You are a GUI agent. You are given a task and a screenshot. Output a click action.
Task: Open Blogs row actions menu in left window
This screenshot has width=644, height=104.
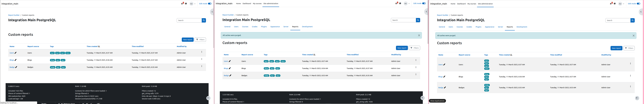tap(201, 59)
